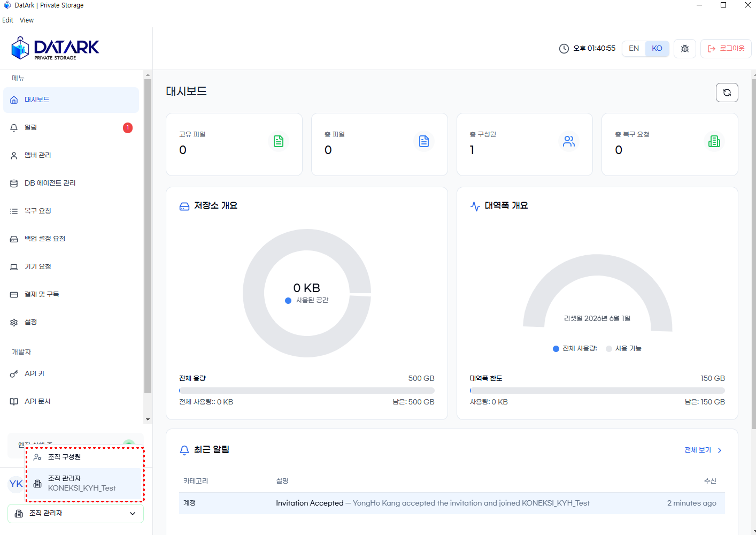The height and width of the screenshot is (535, 756).
Task: Click the pulse icon beside 대역폭 개요
Action: point(475,207)
